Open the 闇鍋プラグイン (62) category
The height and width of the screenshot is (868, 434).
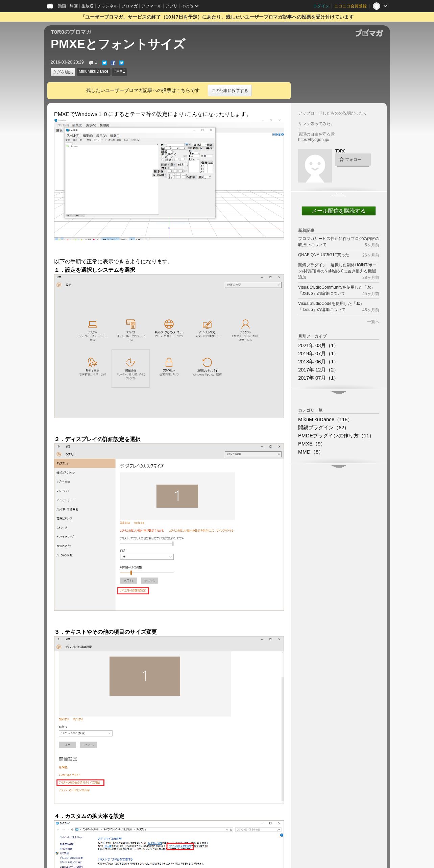tap(323, 428)
